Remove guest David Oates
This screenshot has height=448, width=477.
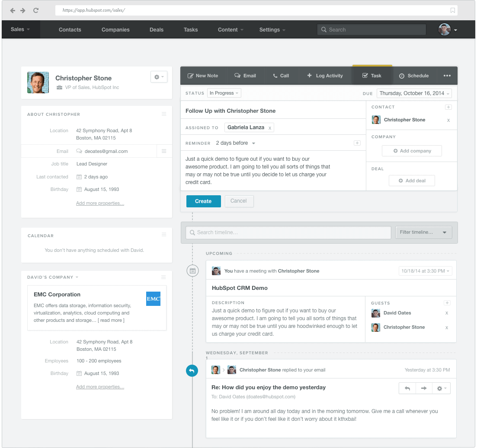[447, 313]
